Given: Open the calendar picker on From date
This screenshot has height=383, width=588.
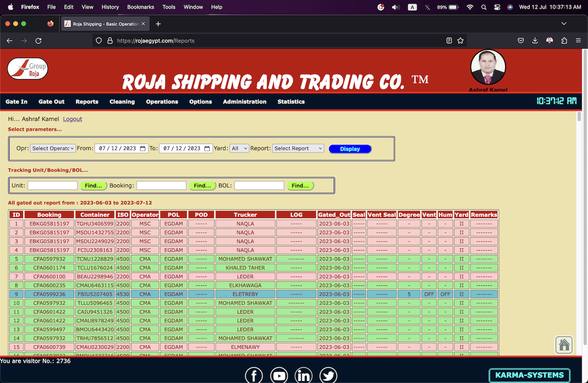Looking at the screenshot, I should tap(143, 148).
